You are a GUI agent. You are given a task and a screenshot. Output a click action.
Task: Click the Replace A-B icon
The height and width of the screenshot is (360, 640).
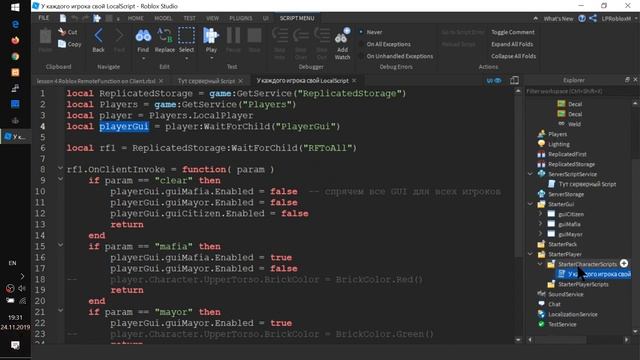tap(164, 36)
